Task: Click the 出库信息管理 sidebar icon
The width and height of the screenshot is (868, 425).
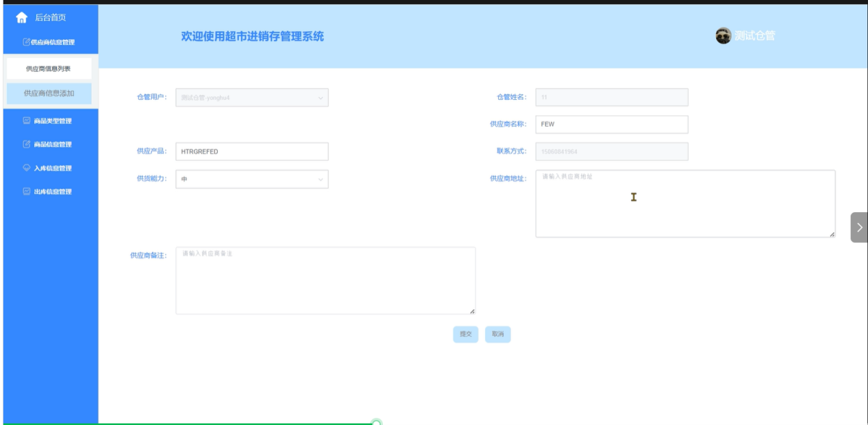Action: point(27,191)
